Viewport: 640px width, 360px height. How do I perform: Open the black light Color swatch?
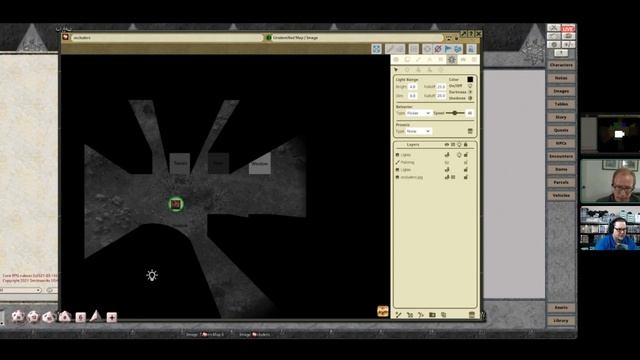pyautogui.click(x=470, y=80)
